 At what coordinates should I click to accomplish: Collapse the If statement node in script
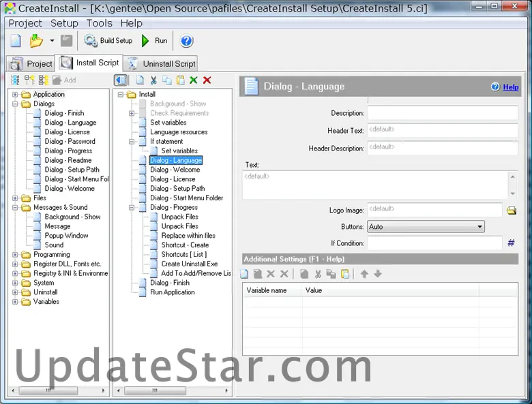point(132,141)
